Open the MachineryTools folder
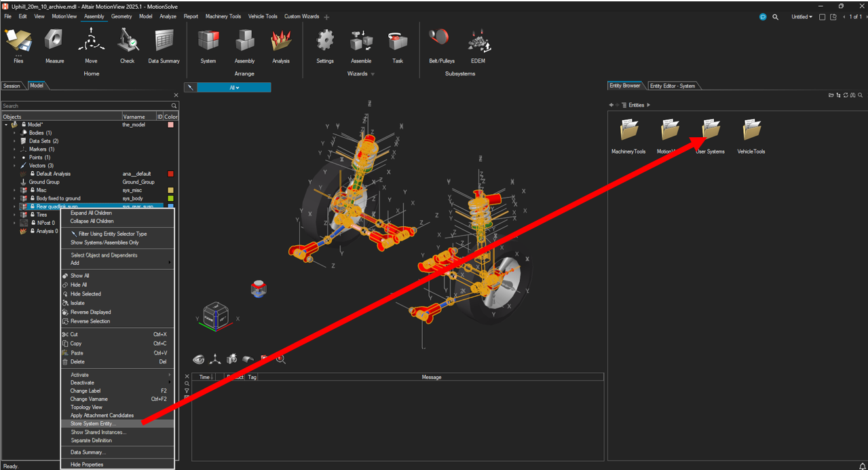 click(629, 136)
